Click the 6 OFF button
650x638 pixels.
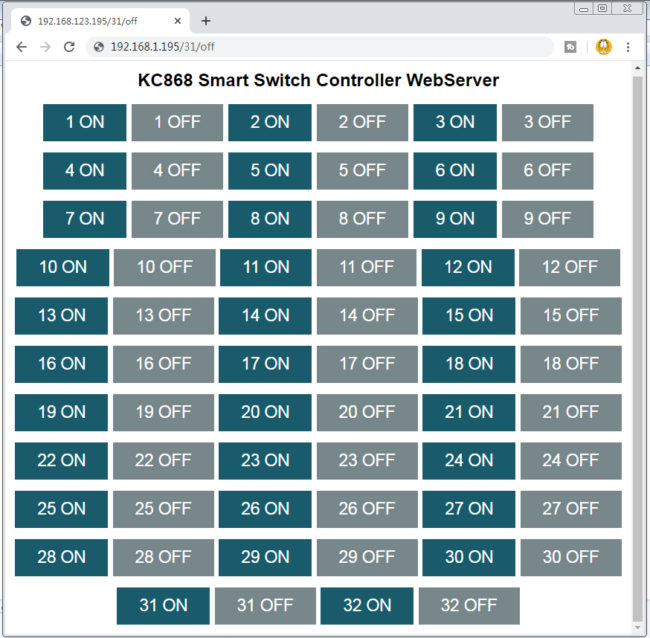[548, 171]
